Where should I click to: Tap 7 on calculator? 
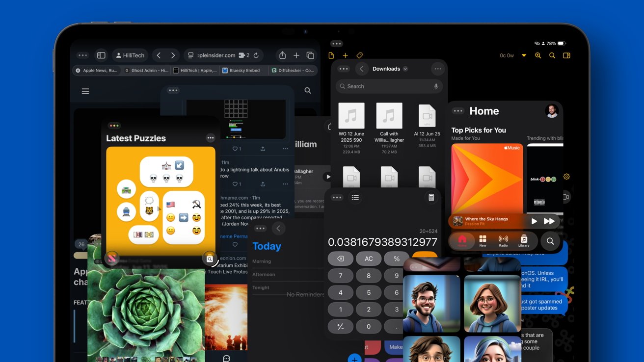(x=341, y=276)
